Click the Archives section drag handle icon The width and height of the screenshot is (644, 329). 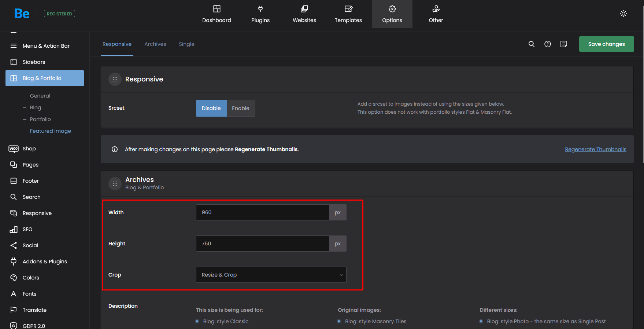(x=115, y=184)
